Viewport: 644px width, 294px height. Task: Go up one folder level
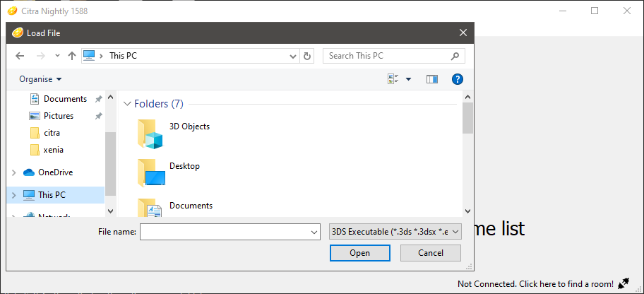pos(72,56)
